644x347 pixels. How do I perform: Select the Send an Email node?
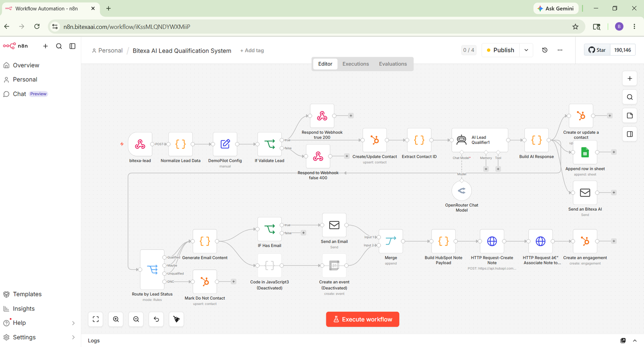click(334, 225)
